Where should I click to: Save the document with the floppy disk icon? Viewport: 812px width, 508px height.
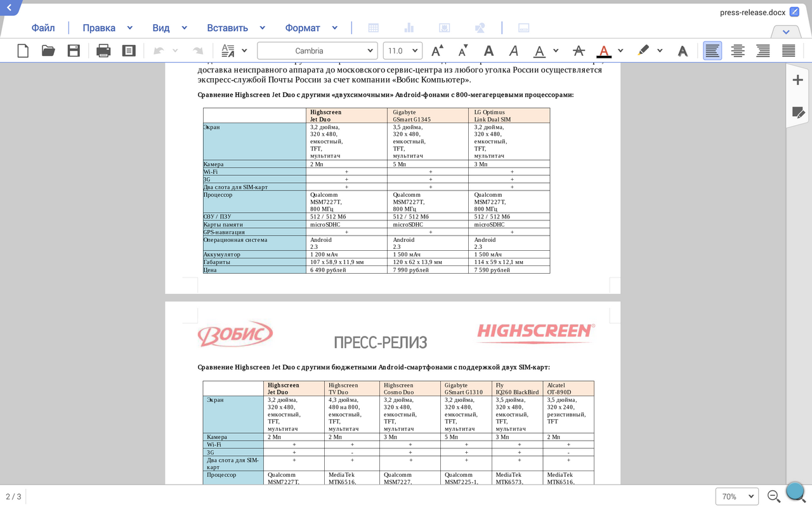point(74,51)
